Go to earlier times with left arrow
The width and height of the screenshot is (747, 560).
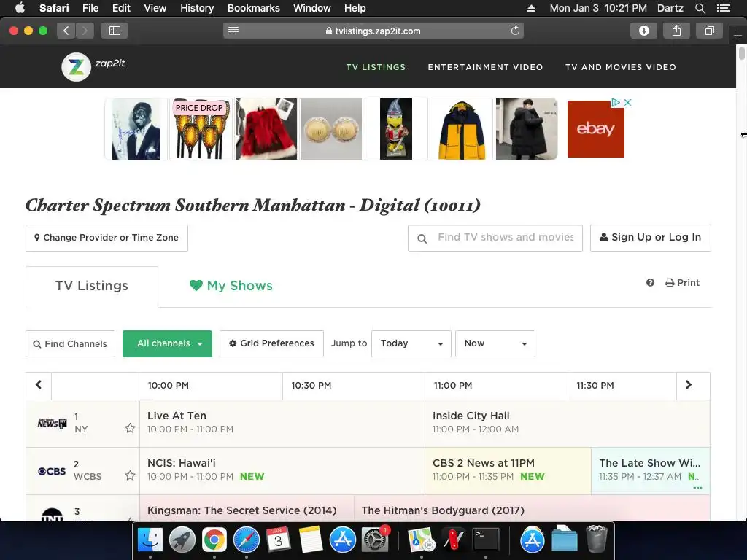[39, 385]
